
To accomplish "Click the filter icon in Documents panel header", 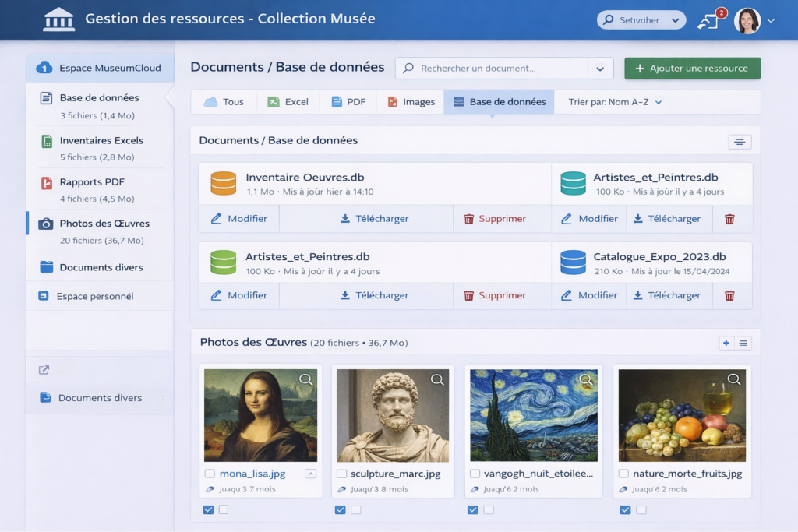I will click(739, 142).
